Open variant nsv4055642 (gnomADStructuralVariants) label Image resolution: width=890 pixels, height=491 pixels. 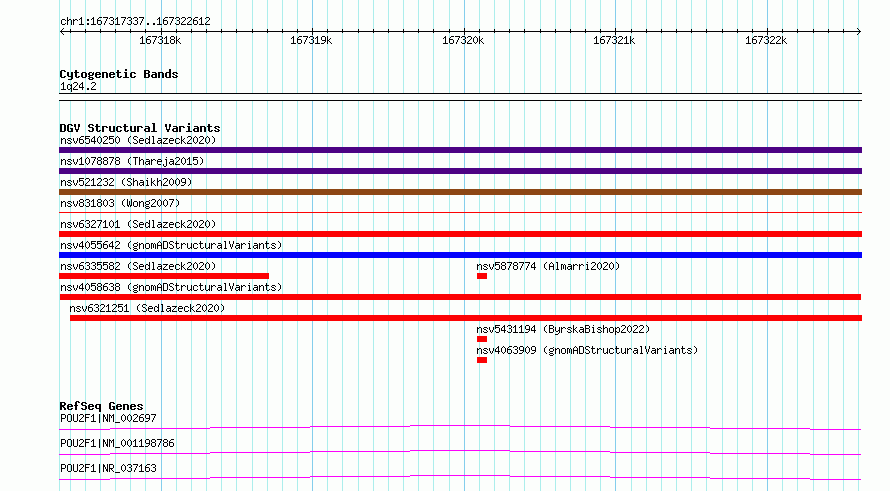pyautogui.click(x=171, y=245)
